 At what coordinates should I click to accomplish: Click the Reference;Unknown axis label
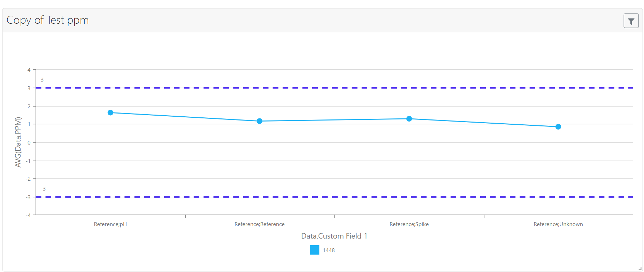[x=558, y=224]
